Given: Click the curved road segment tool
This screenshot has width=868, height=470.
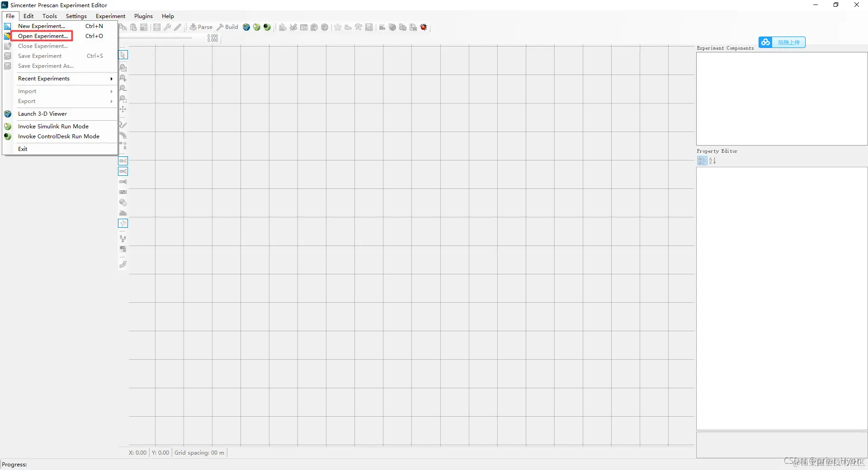Looking at the screenshot, I should (x=123, y=136).
